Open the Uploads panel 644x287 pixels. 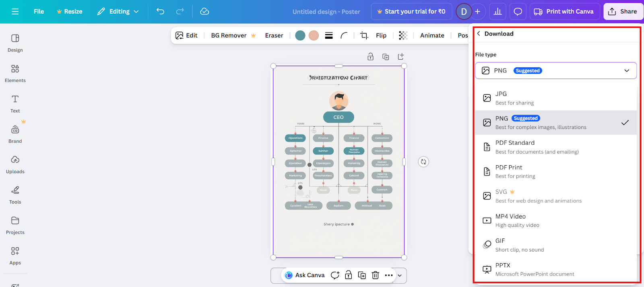pyautogui.click(x=15, y=164)
